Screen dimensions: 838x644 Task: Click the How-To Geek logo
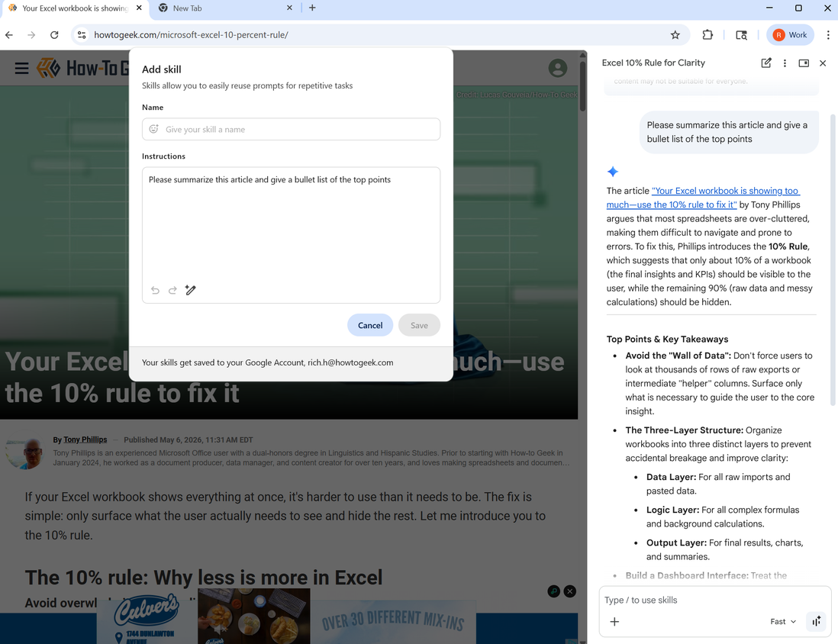(x=83, y=69)
